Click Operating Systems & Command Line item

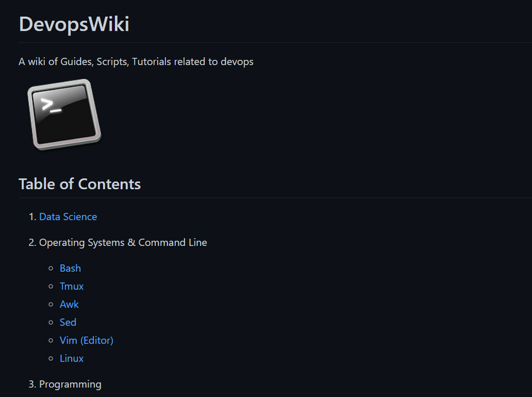[123, 242]
